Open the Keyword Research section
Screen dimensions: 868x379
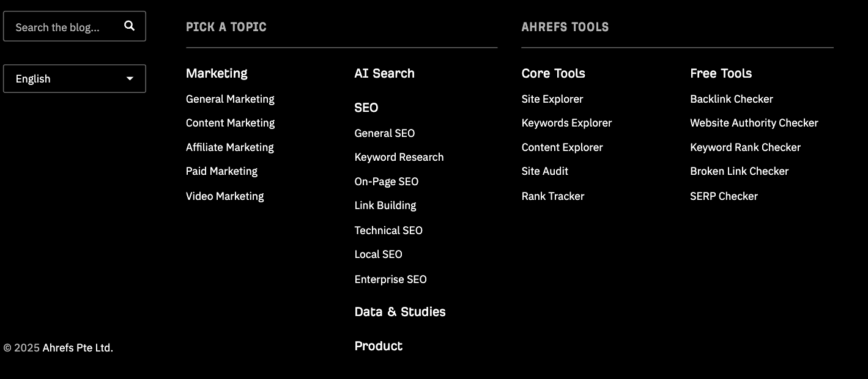(399, 157)
